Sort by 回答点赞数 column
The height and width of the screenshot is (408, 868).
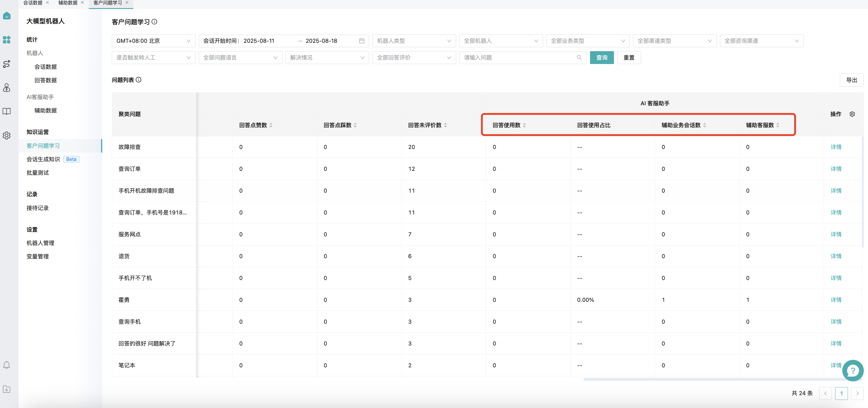[271, 125]
